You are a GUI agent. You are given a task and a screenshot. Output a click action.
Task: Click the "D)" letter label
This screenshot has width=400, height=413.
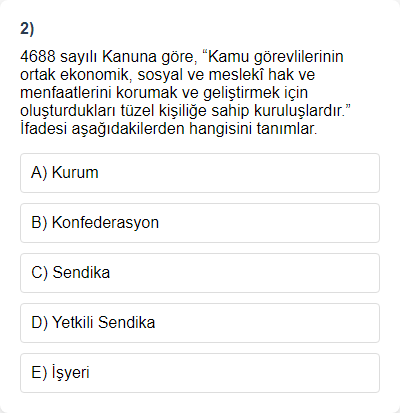point(39,323)
